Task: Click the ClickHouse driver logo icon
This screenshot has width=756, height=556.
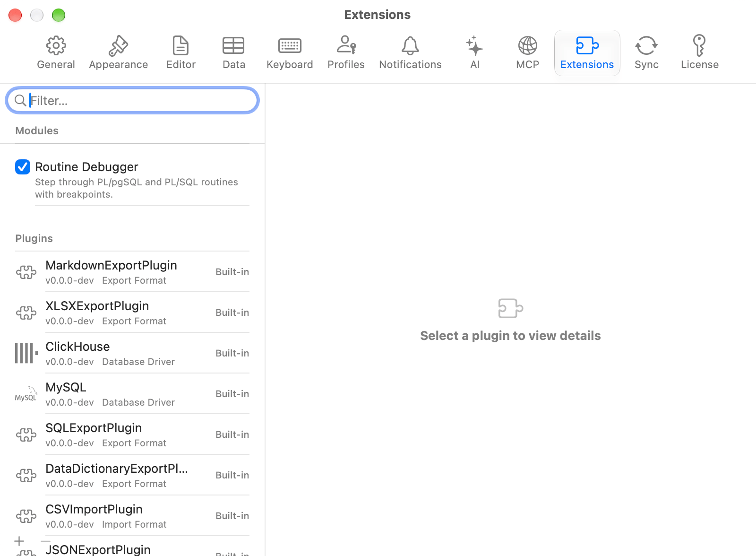Action: click(26, 353)
